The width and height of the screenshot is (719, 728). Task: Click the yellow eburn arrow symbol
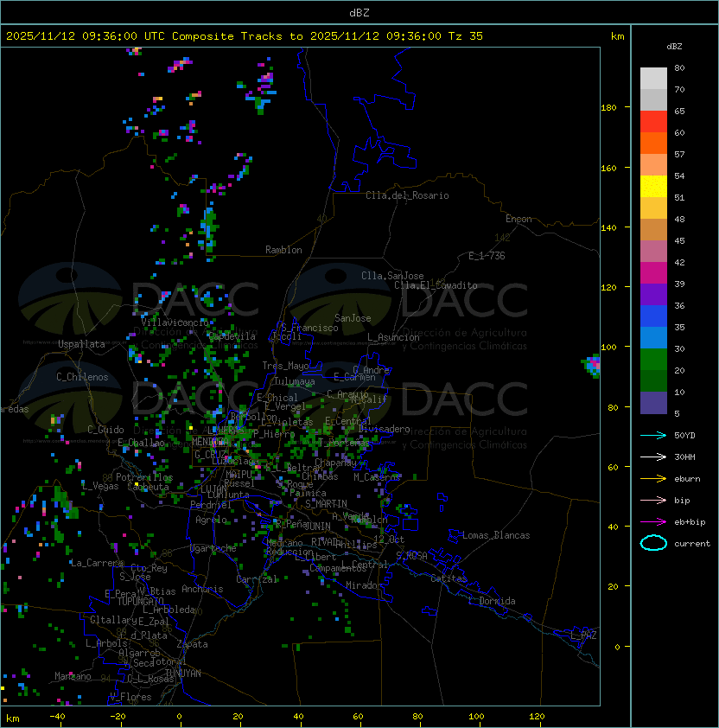click(653, 479)
